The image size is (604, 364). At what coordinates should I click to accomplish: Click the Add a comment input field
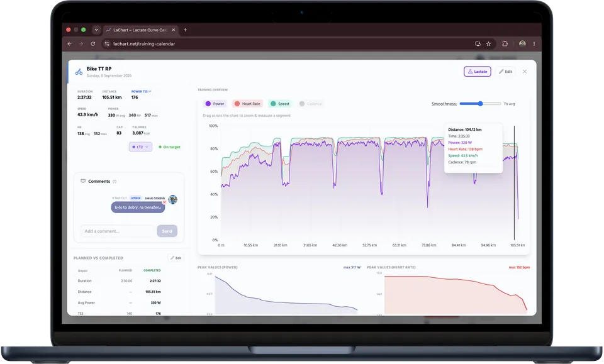point(117,231)
